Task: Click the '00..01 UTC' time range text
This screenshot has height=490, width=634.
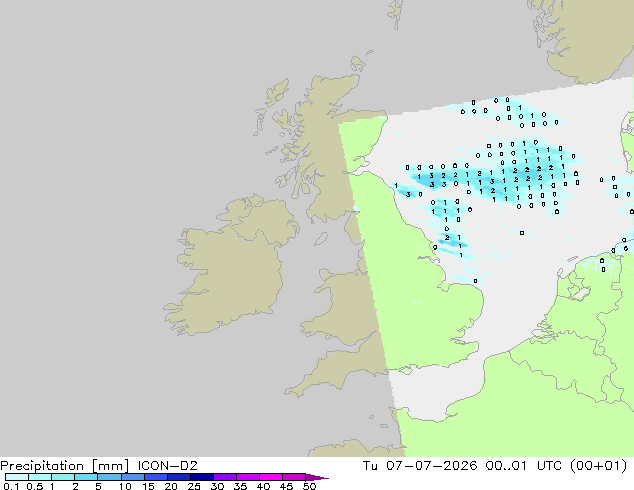Action: [x=523, y=466]
